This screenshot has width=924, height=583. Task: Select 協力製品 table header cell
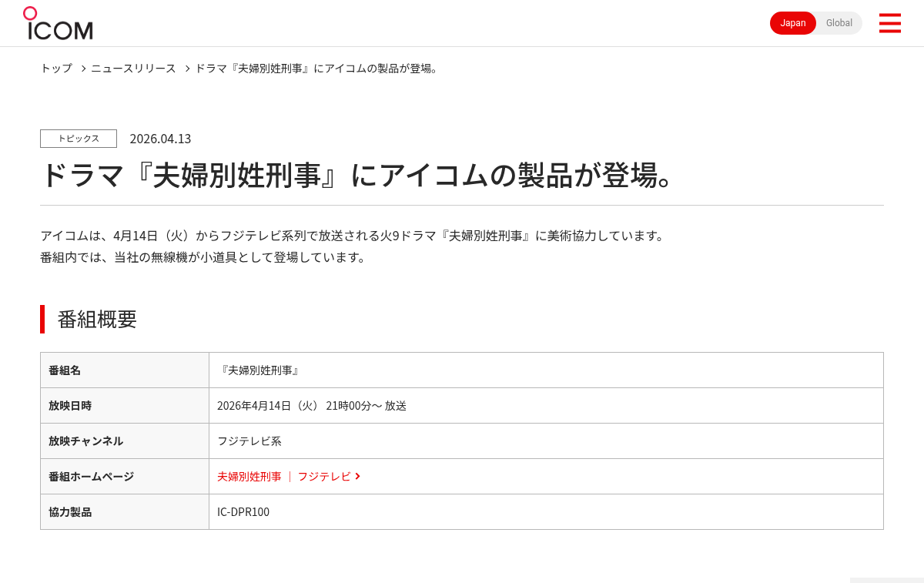(125, 512)
